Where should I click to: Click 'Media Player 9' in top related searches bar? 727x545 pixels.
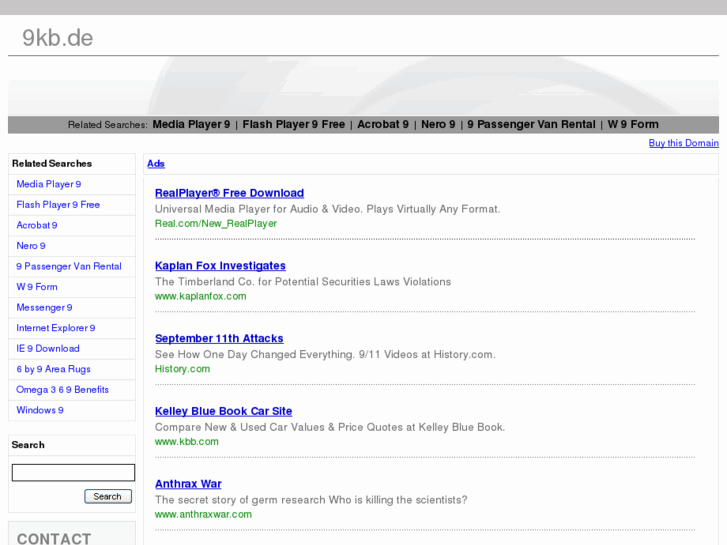(191, 124)
